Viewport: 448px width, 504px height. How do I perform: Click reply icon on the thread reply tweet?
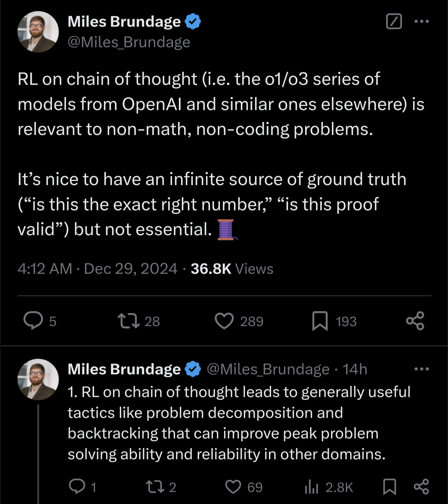77,487
